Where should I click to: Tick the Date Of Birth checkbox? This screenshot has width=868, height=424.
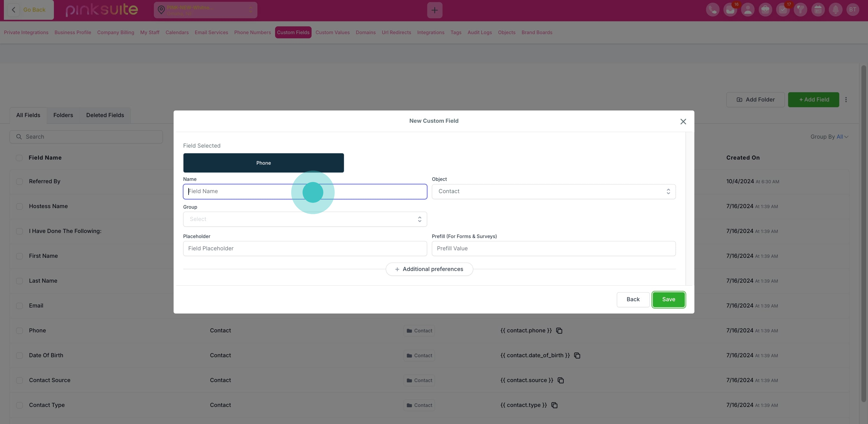19,356
